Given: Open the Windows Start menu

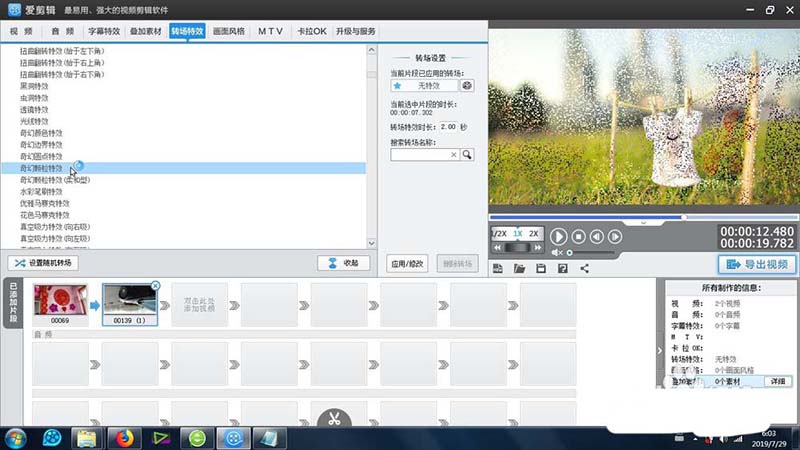Looking at the screenshot, I should [x=15, y=438].
